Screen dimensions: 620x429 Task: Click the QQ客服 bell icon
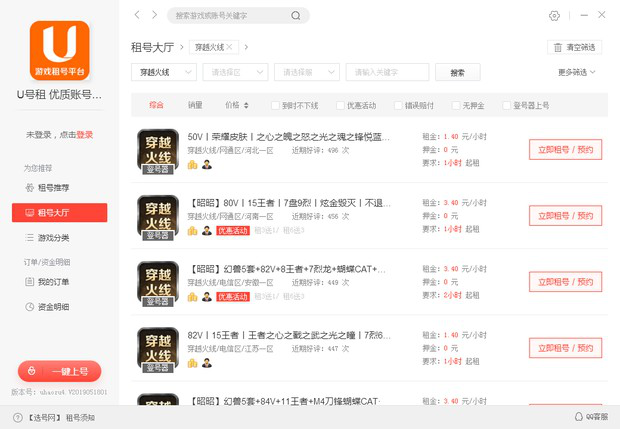click(x=578, y=417)
